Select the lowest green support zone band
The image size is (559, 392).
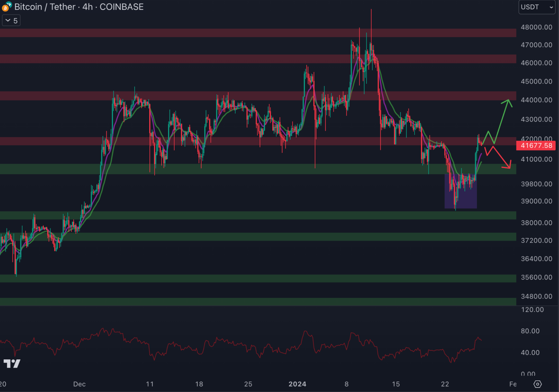coord(254,302)
